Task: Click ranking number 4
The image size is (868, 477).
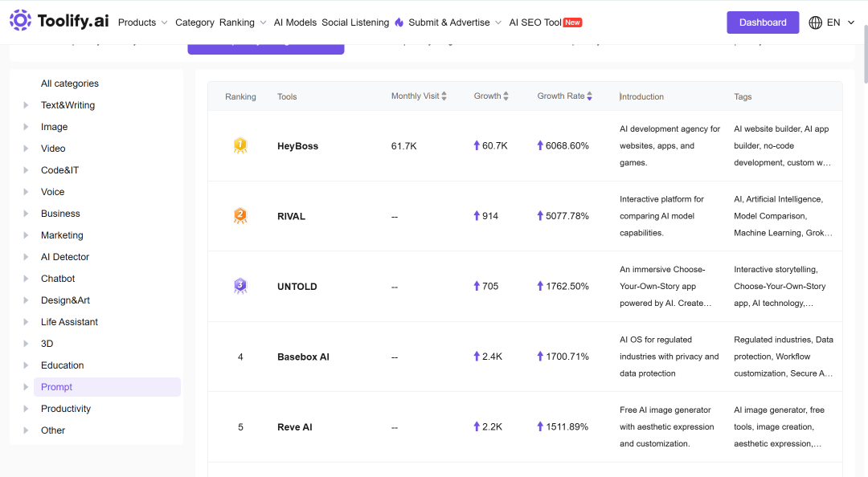Action: 240,357
